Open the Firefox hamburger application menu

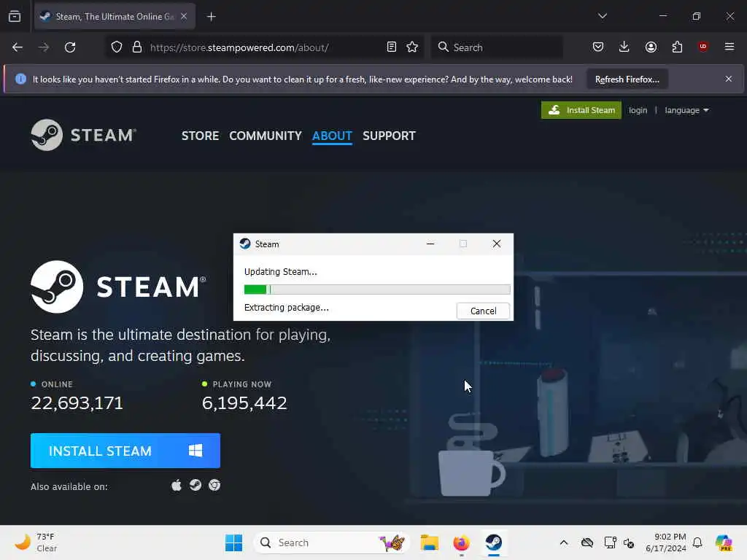[x=729, y=47]
